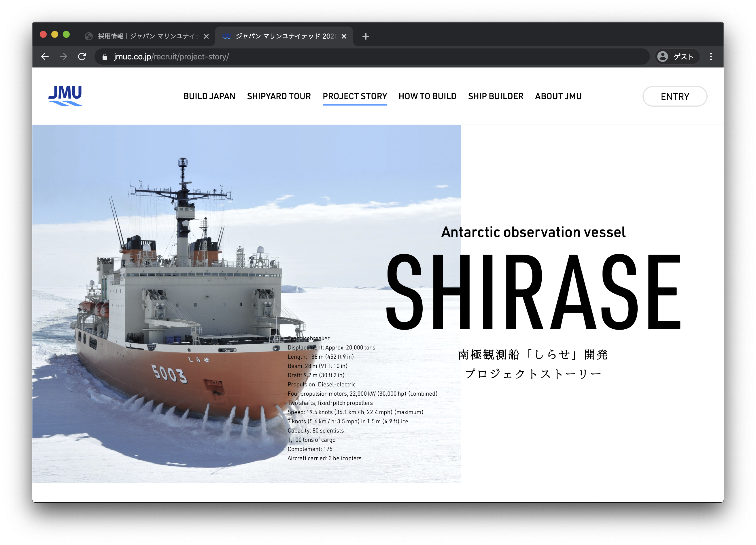Click 'Antarctic observation vessel' subtitle

(x=534, y=232)
